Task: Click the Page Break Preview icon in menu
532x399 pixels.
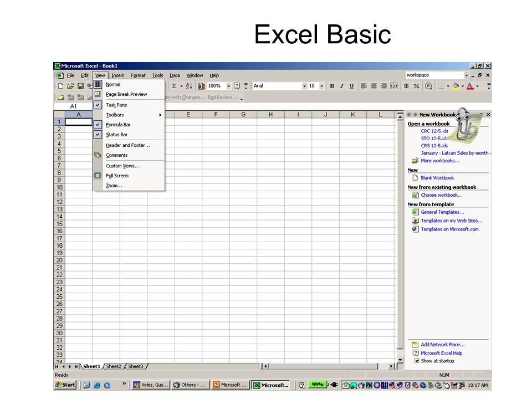Action: [x=98, y=94]
